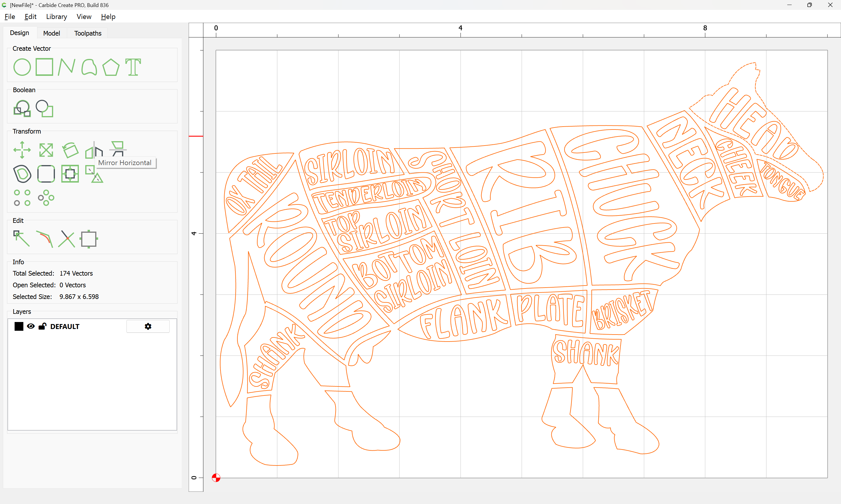841x504 pixels.
Task: Click the Rotate transform icon
Action: 70,150
